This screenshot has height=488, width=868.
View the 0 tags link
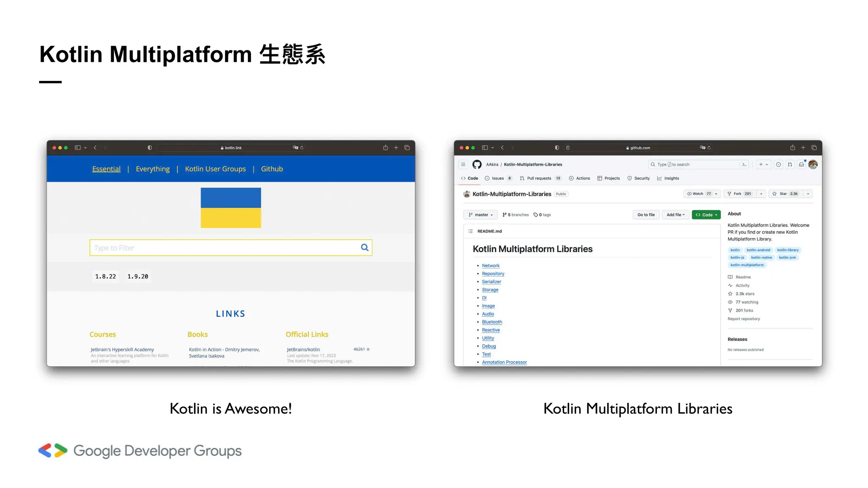tap(542, 215)
